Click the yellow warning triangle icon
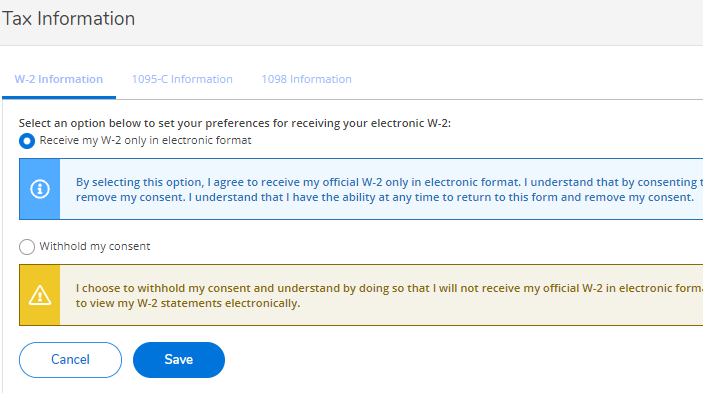The width and height of the screenshot is (703, 393). point(39,295)
